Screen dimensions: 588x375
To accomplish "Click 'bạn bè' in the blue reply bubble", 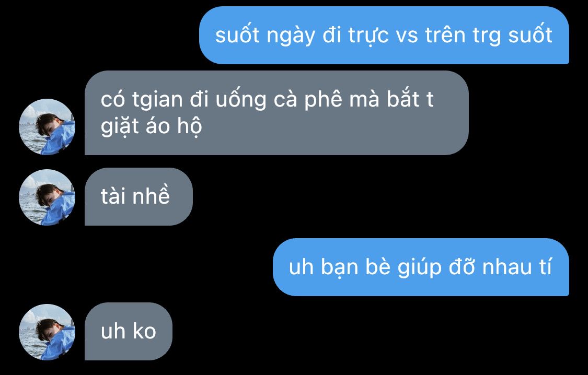I will [355, 268].
